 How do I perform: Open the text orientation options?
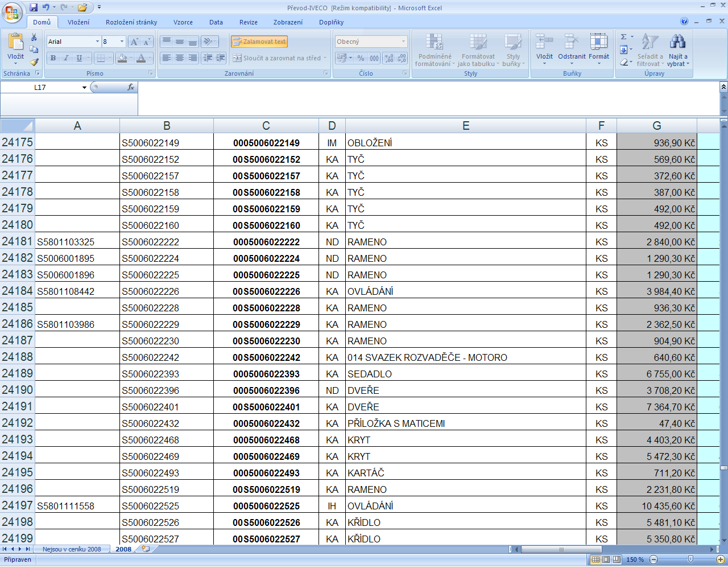point(209,42)
